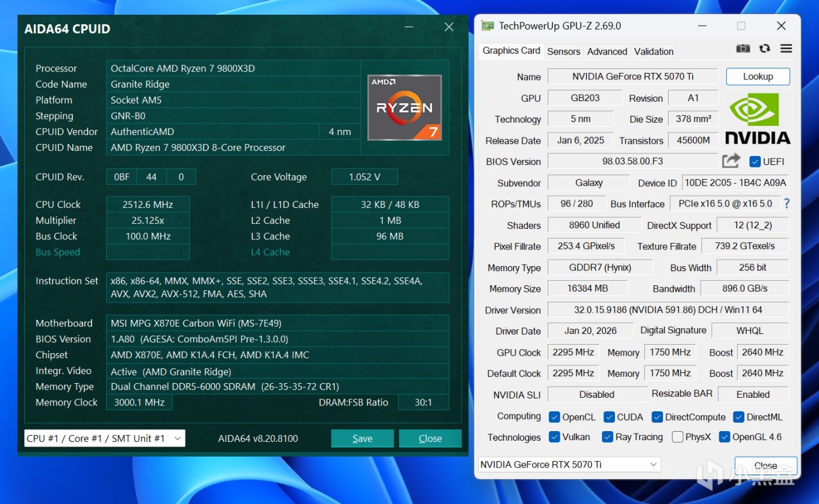Click the CPU Clock value 2512.6 MHz
Screen dimensions: 819x504
coord(148,205)
